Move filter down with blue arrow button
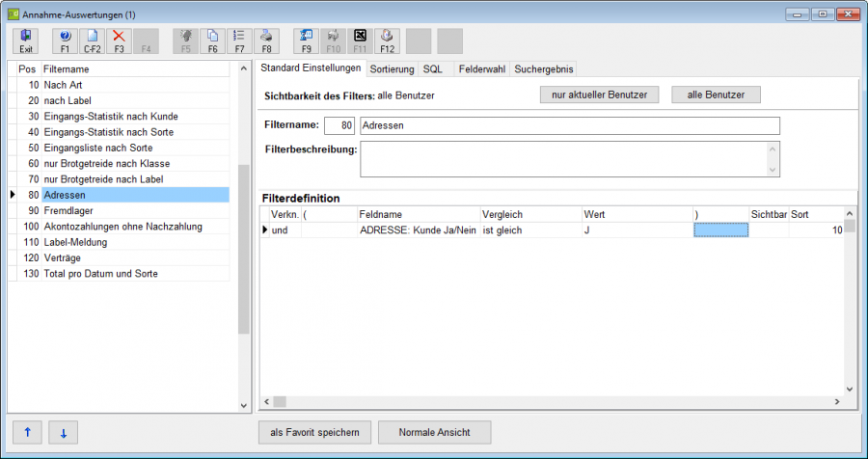The width and height of the screenshot is (868, 459). point(63,432)
